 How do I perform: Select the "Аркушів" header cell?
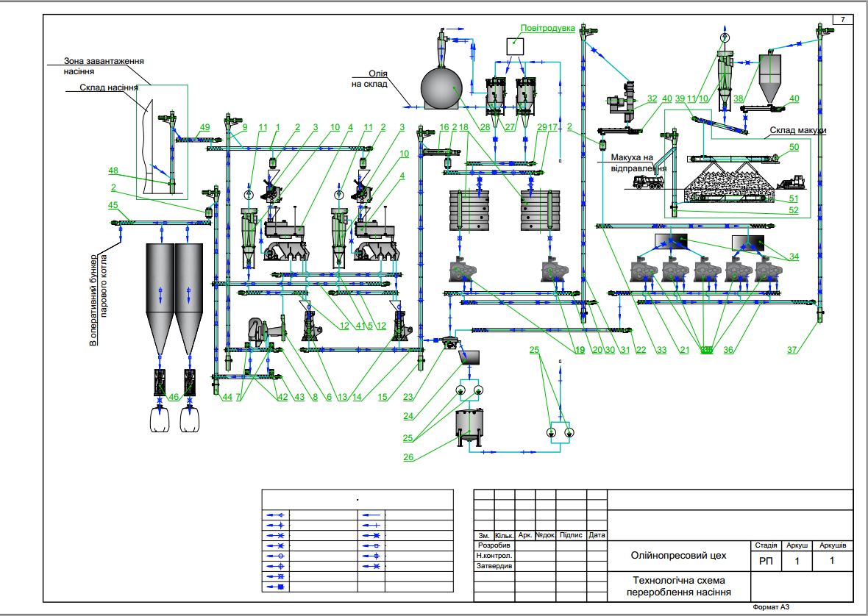pos(833,545)
